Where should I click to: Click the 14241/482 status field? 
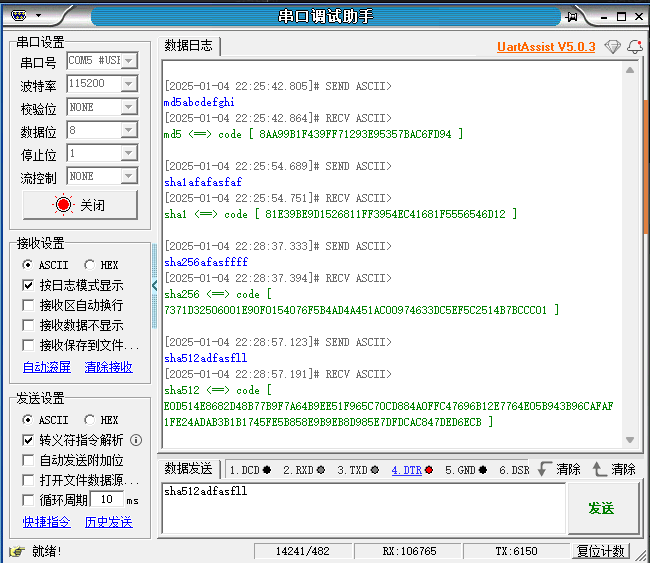(303, 551)
